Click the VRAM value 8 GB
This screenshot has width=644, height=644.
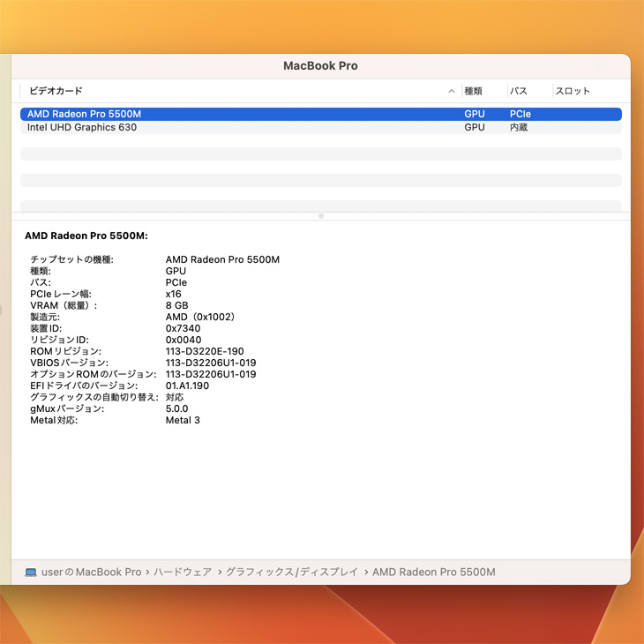[177, 305]
